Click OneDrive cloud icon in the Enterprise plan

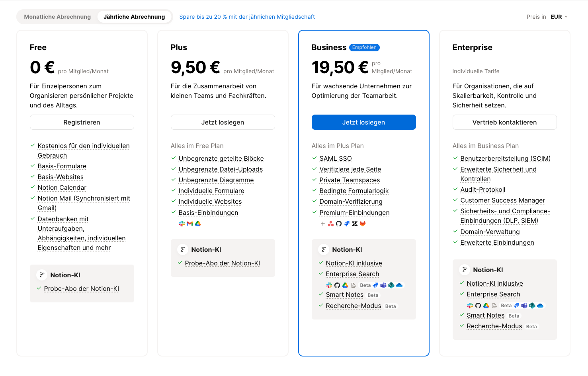(x=540, y=306)
